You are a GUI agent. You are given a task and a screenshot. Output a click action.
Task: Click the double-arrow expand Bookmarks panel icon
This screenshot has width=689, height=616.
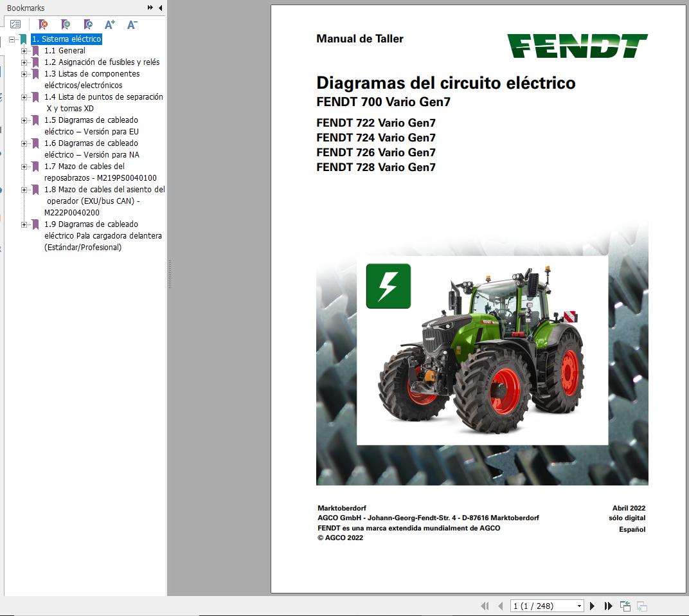[150, 8]
